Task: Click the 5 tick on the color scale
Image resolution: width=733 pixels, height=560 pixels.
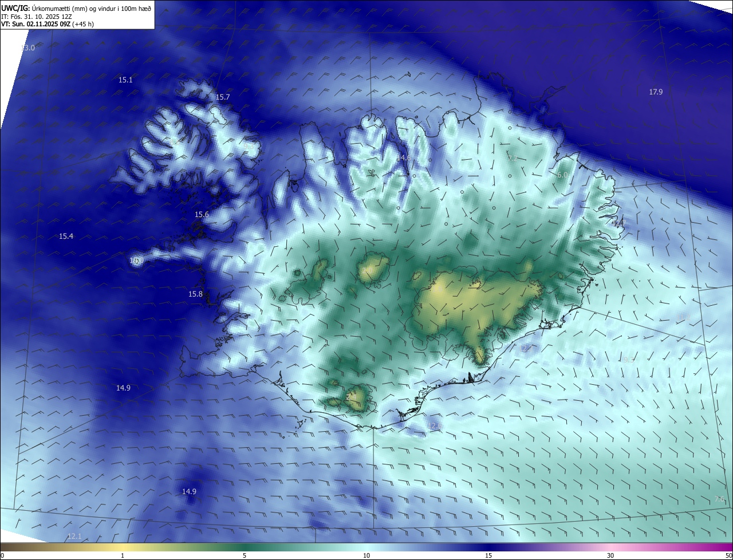Action: 245,555
